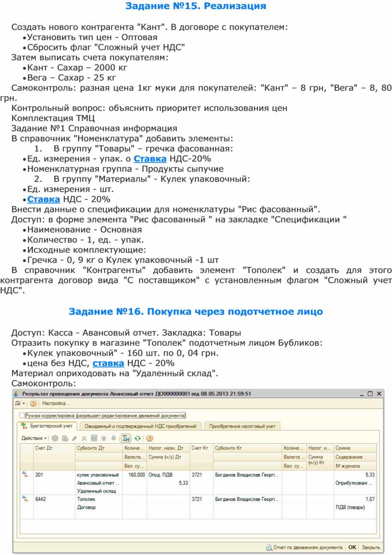Click the copy record icon in toolbar
The height and width of the screenshot is (555, 392).
click(65, 438)
